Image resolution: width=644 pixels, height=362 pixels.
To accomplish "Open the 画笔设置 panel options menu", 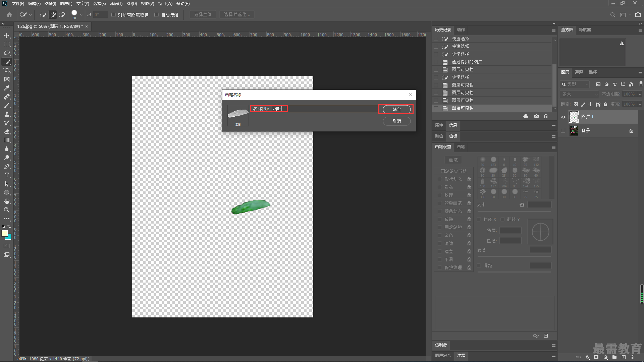I will point(553,147).
